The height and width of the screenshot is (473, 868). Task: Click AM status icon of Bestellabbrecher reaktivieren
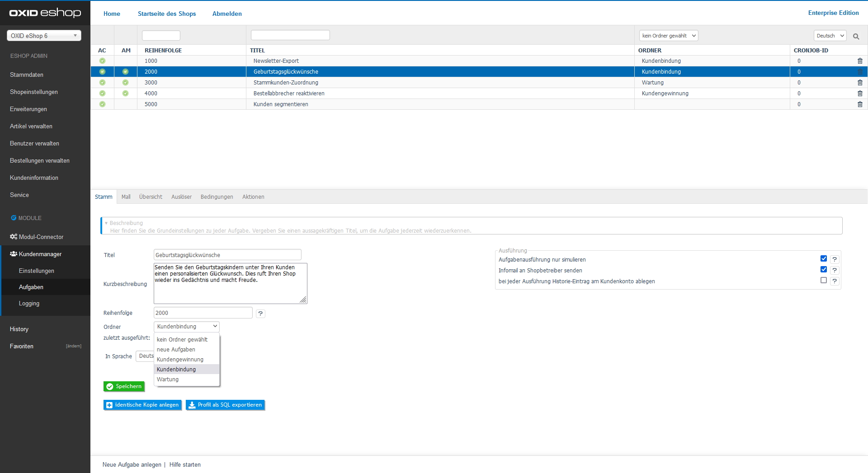pos(125,94)
